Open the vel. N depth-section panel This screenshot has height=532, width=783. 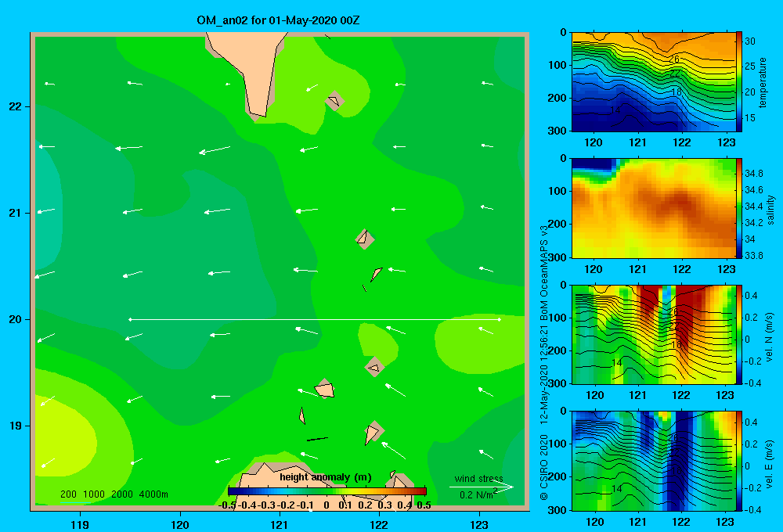tap(654, 334)
